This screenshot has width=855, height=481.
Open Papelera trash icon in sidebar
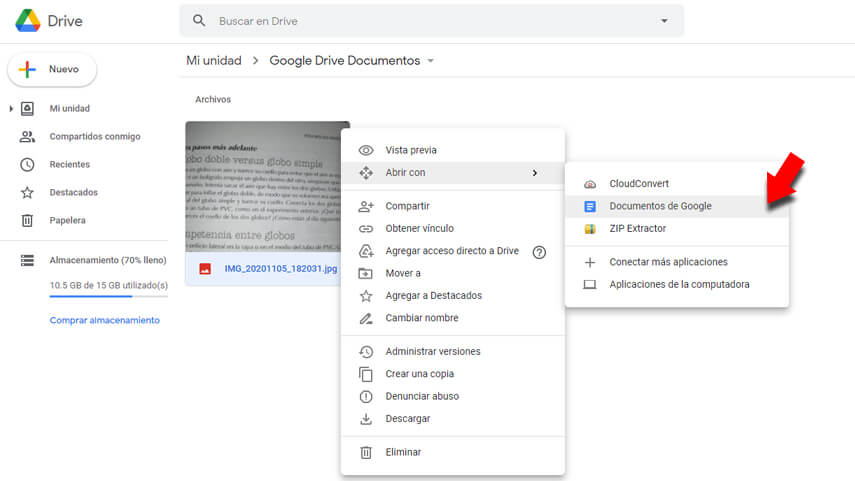click(28, 220)
